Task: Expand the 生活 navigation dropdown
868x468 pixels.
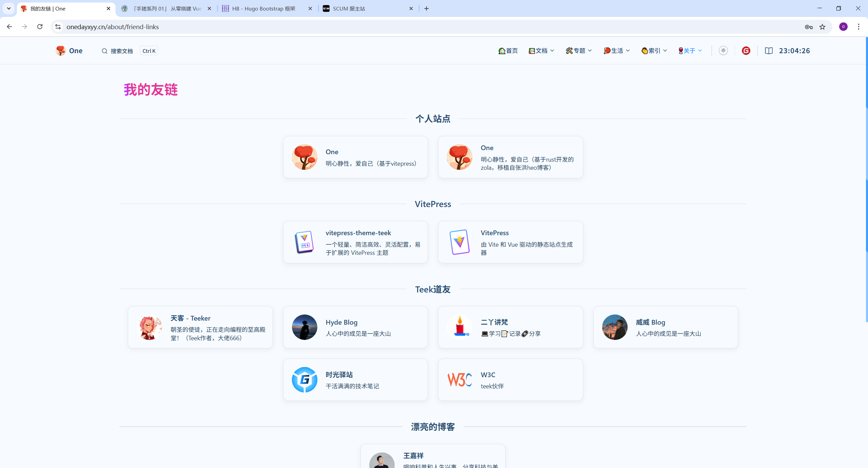Action: click(617, 50)
